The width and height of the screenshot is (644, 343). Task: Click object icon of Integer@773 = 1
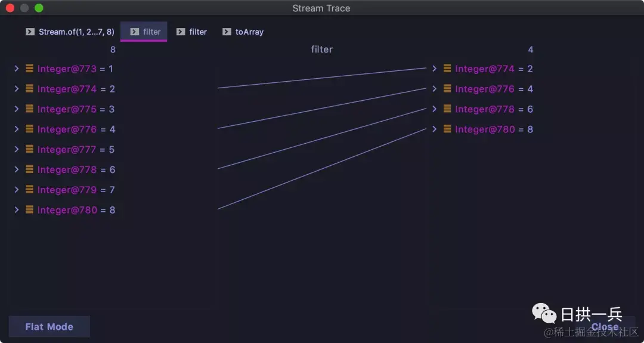(30, 68)
